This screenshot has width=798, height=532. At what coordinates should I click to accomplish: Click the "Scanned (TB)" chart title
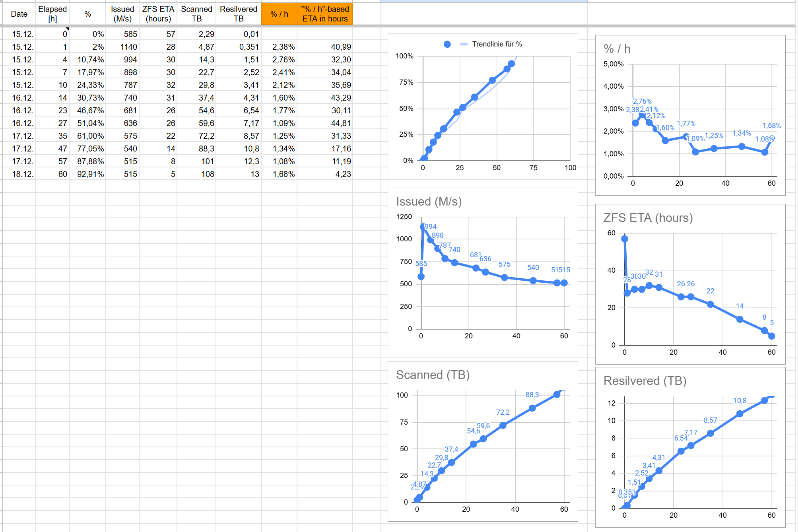click(433, 375)
